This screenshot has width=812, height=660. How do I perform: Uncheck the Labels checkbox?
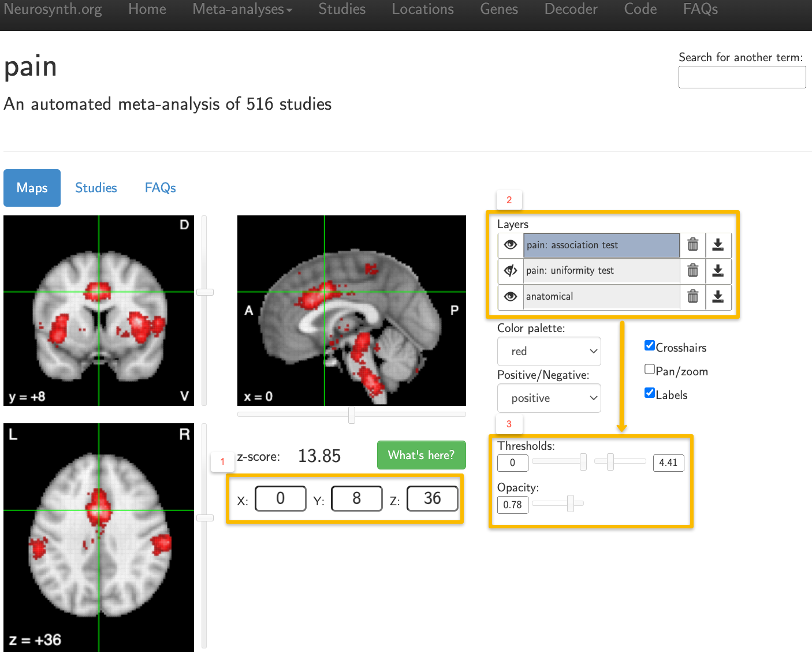coord(650,393)
